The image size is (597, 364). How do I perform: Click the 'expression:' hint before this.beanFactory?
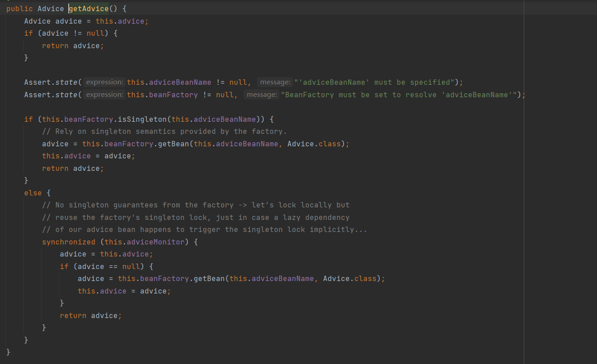tap(104, 95)
